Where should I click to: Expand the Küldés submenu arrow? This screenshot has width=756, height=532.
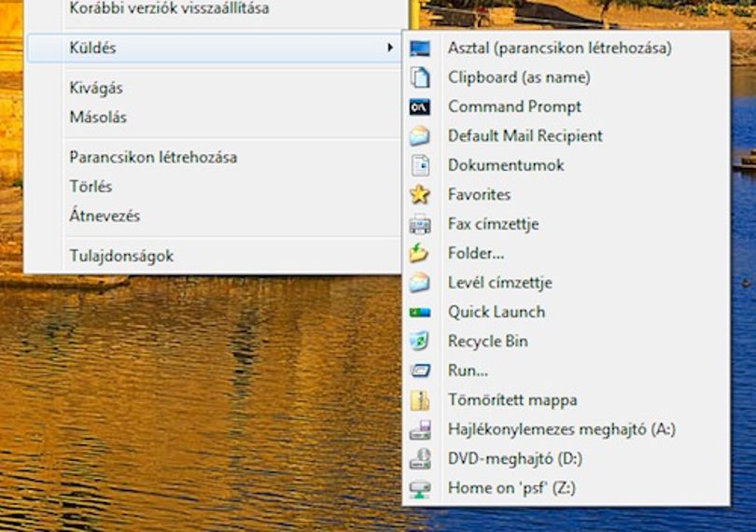tap(389, 48)
